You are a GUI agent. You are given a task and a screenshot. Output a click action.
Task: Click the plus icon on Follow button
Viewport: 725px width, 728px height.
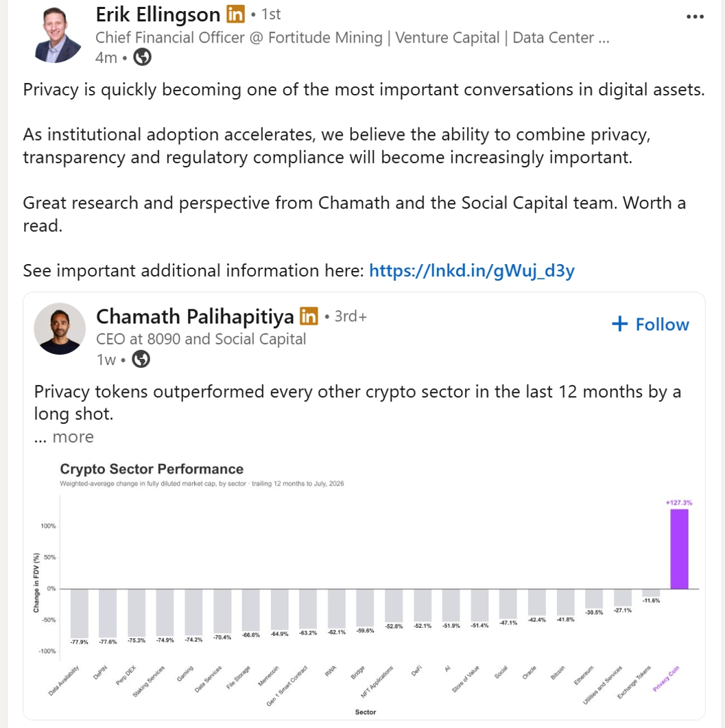coord(619,324)
